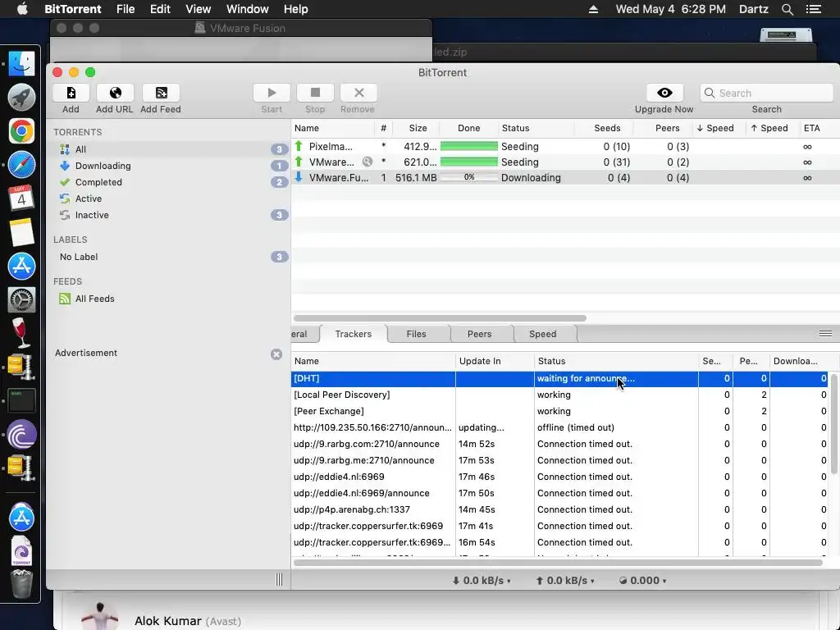Open System Preferences gear in Dock

coord(21,299)
